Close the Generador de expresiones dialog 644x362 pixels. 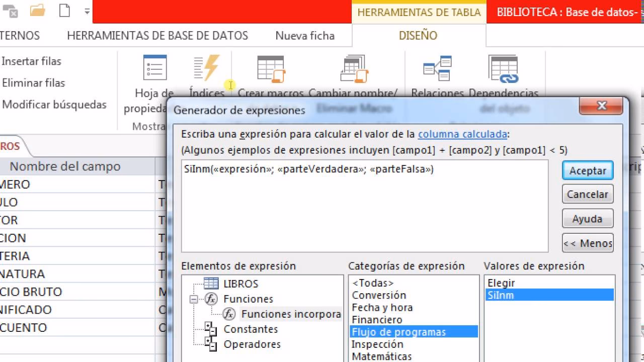tap(602, 106)
